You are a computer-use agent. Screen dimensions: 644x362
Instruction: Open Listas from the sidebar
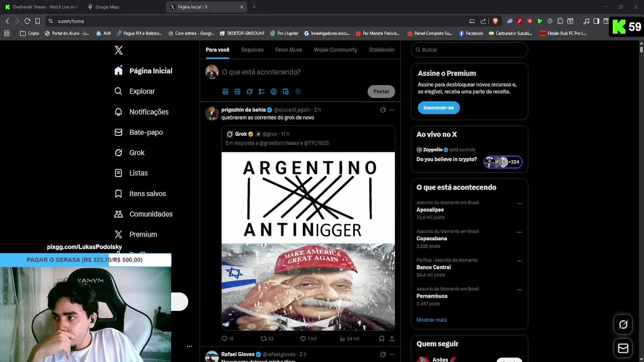(x=131, y=173)
